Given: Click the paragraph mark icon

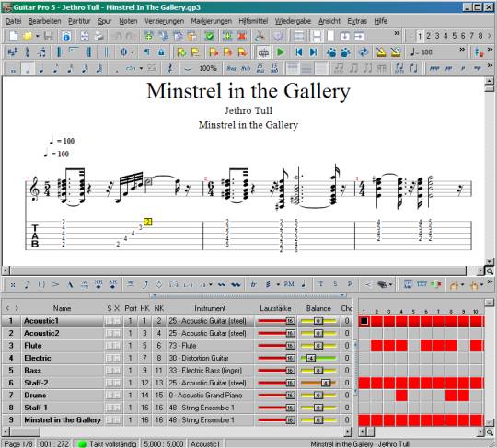Looking at the screenshot, I should (146, 52).
